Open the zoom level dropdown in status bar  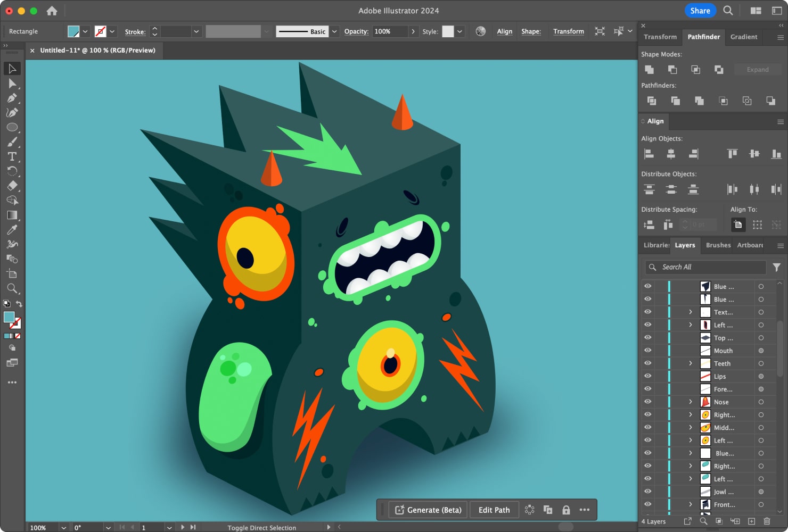pos(64,528)
